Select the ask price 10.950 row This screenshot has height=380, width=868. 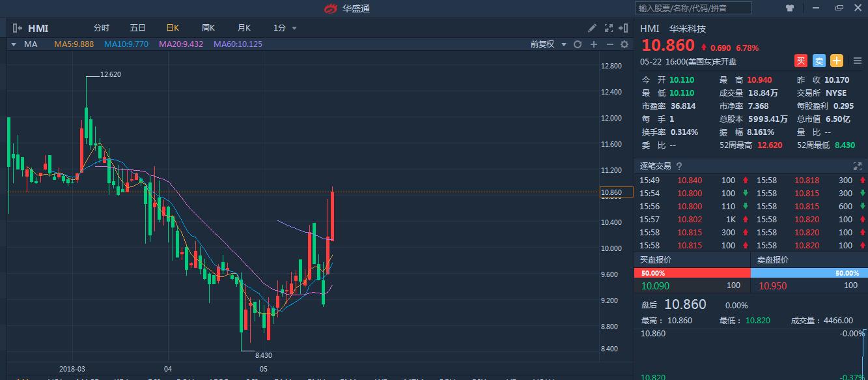click(x=808, y=285)
